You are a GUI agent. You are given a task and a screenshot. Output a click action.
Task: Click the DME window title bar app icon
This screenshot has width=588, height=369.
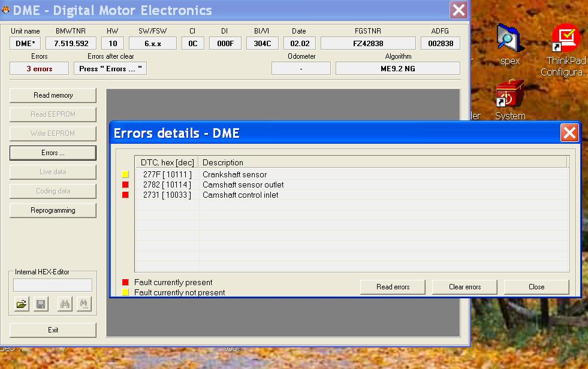coord(5,10)
